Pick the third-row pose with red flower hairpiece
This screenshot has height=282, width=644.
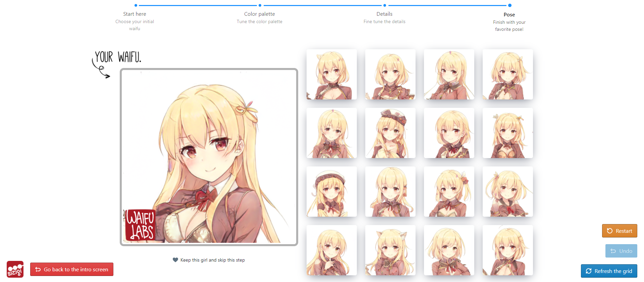[449, 192]
